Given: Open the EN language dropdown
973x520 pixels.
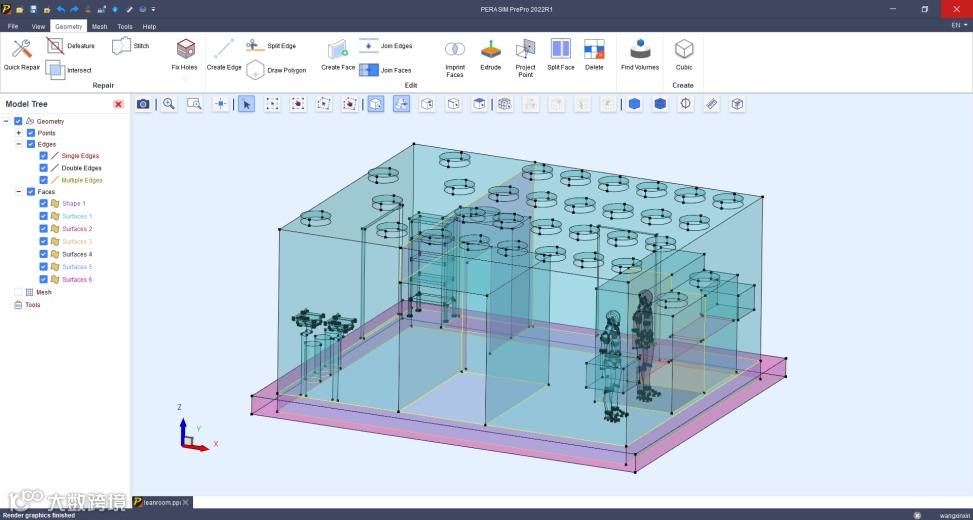Looking at the screenshot, I should pos(957,26).
